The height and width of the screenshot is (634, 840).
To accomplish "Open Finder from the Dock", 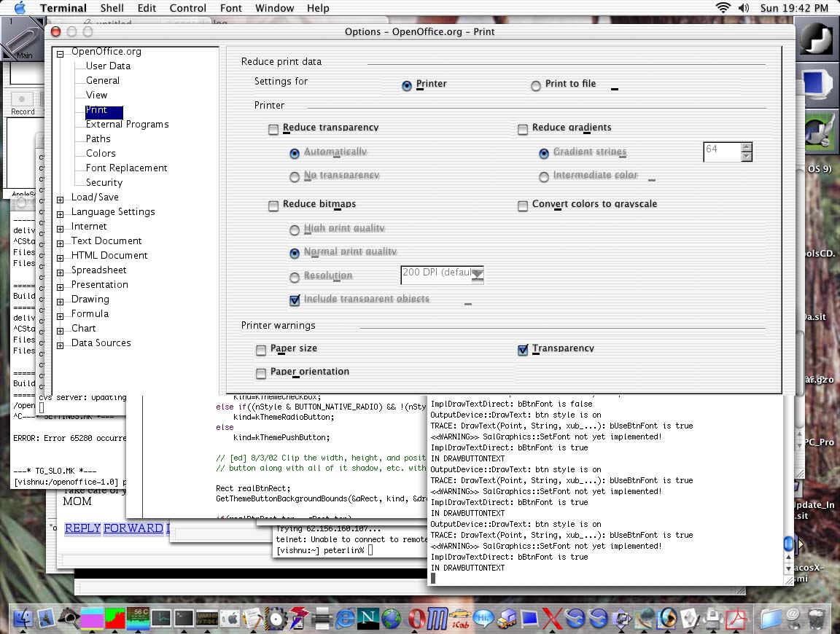I will tap(23, 619).
